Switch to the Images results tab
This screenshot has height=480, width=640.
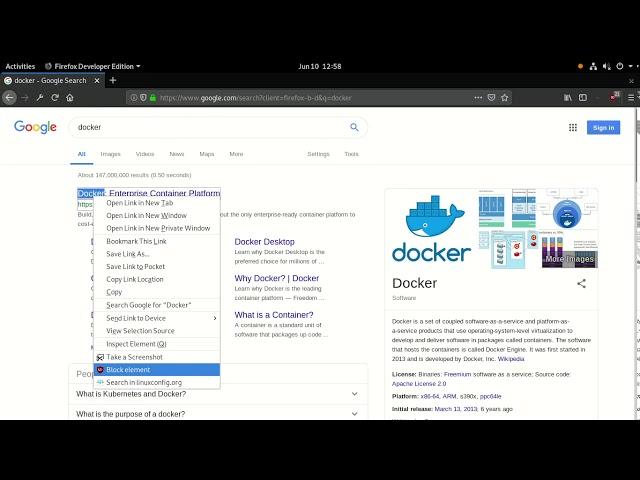[x=110, y=154]
